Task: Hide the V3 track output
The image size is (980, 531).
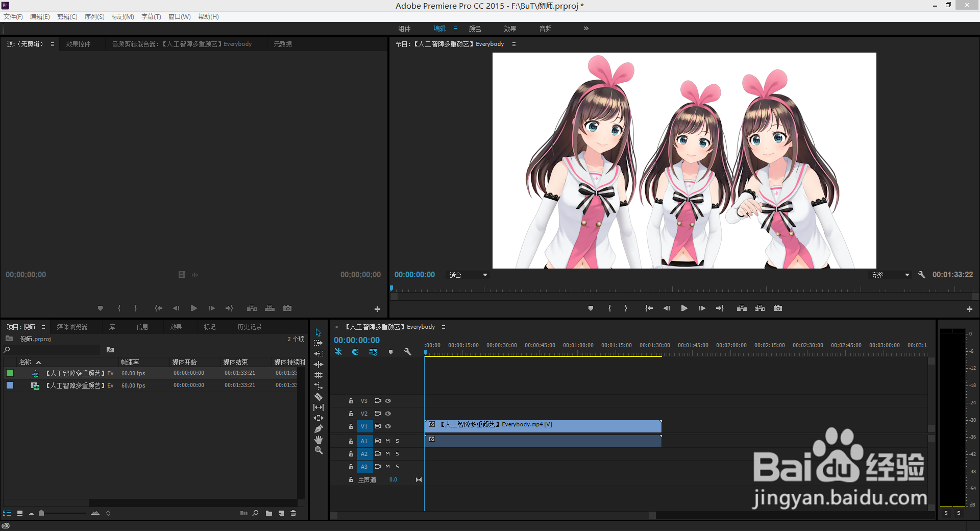Action: pos(388,401)
